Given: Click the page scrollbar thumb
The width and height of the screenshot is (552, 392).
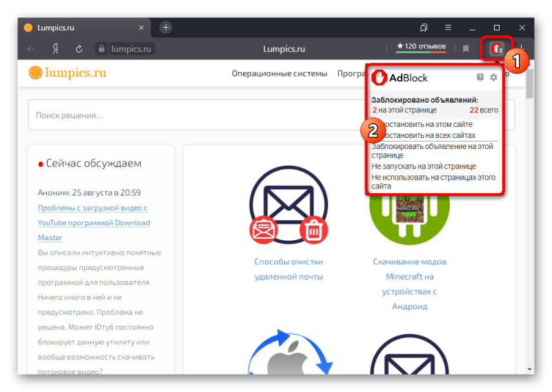Looking at the screenshot, I should click(529, 84).
